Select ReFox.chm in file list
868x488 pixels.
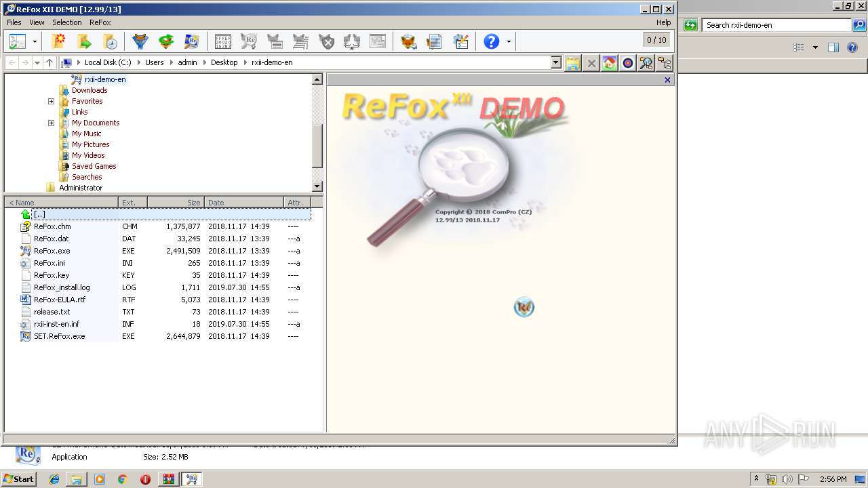[52, 226]
